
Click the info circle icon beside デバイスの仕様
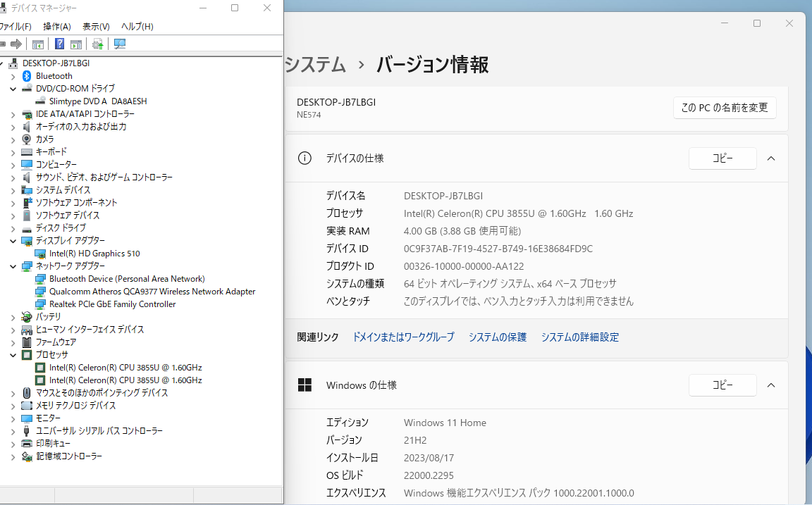click(x=305, y=158)
